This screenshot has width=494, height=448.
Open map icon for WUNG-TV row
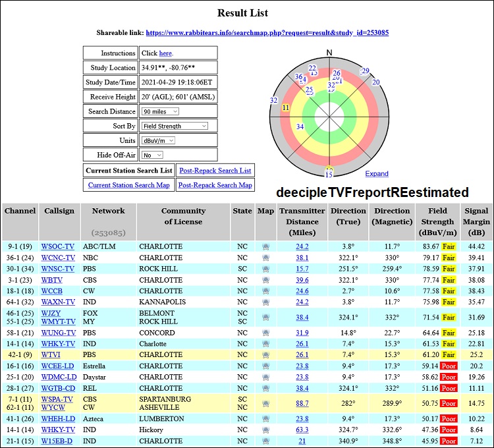point(265,333)
